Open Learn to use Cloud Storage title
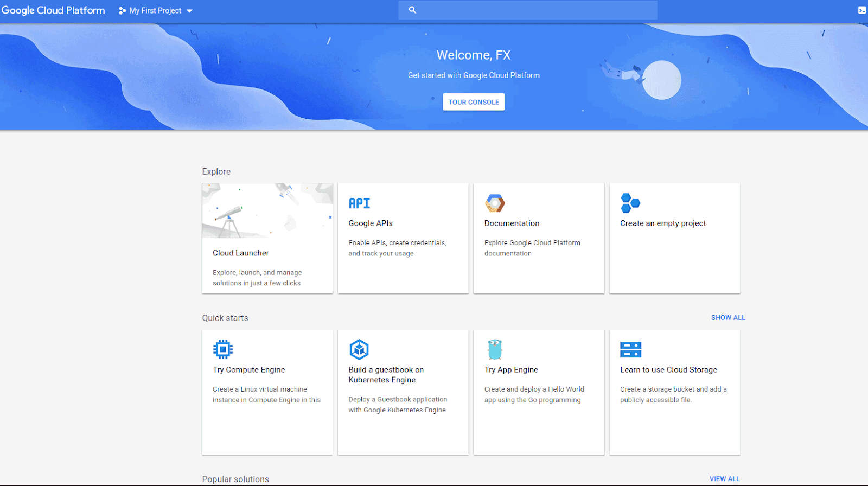Viewport: 868px width, 486px height. click(x=668, y=370)
